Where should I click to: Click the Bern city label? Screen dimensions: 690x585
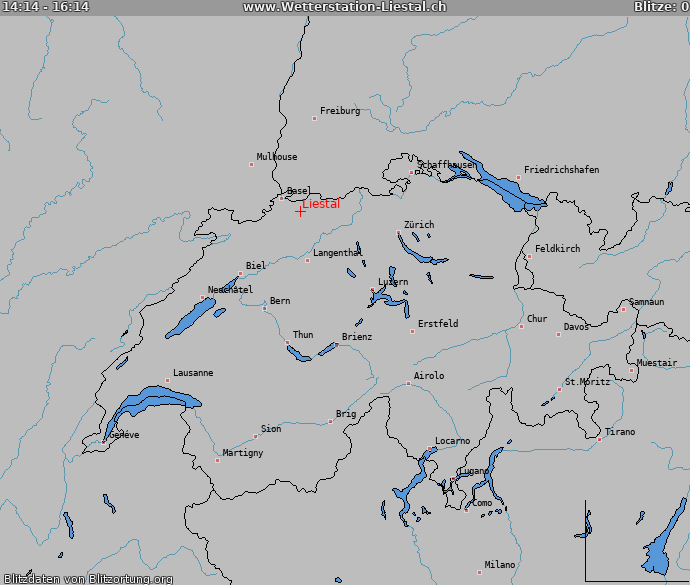click(x=280, y=301)
